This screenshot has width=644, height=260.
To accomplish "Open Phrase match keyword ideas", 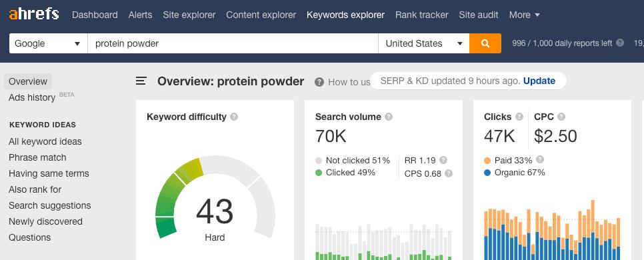I will tap(37, 157).
